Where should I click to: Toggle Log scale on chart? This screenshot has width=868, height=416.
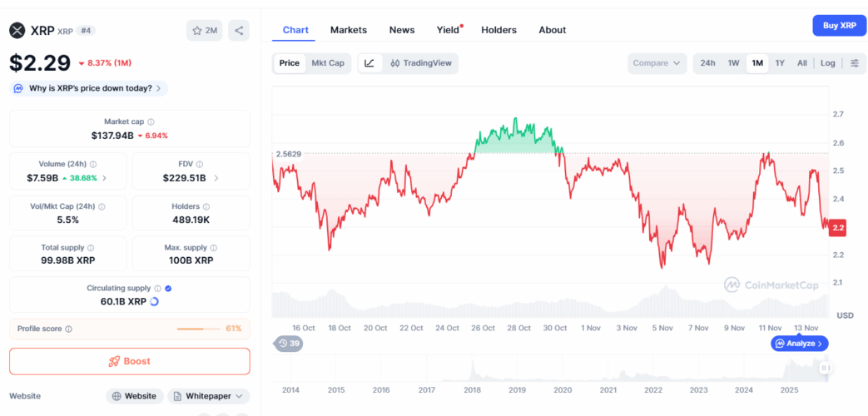827,63
